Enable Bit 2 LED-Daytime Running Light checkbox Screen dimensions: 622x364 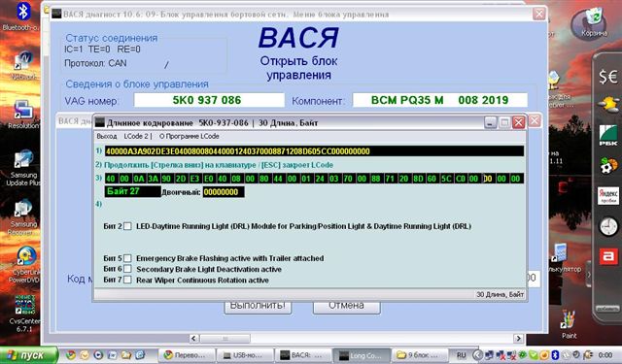(127, 226)
